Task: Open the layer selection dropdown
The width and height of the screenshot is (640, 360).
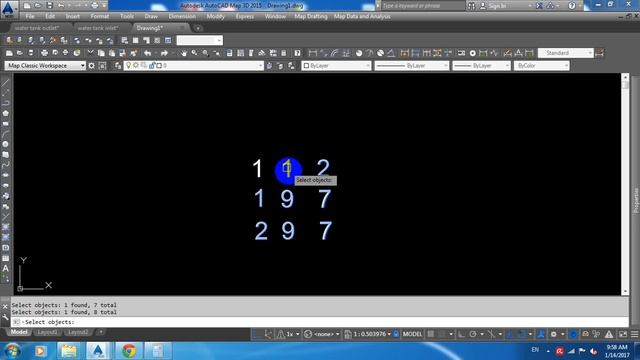Action: tap(194, 66)
